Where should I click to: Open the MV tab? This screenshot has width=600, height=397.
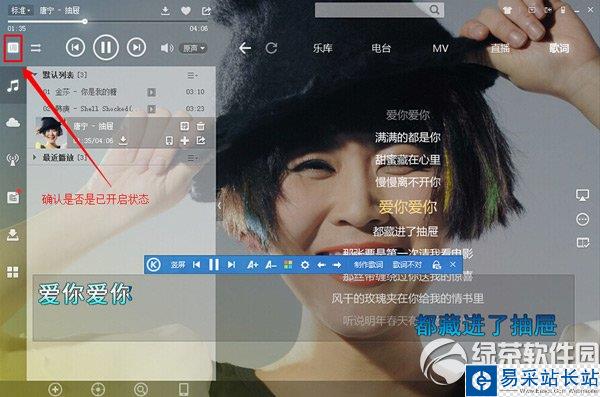(x=440, y=48)
